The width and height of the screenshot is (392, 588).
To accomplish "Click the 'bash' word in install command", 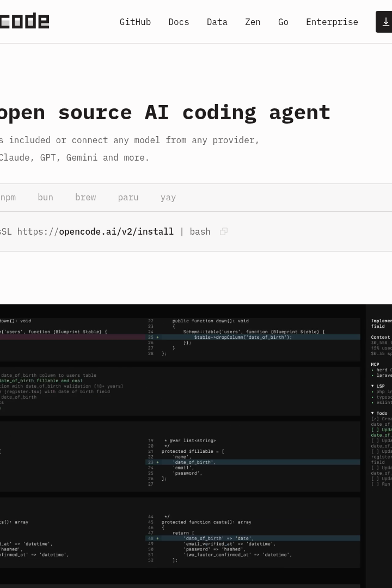I will pos(200,231).
